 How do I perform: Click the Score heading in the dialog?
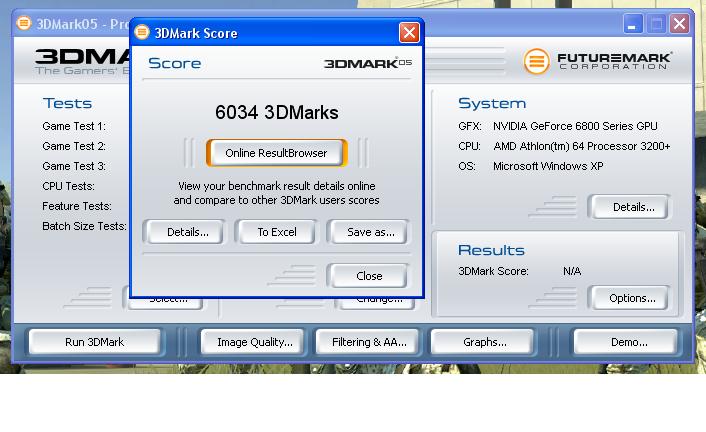[x=174, y=63]
